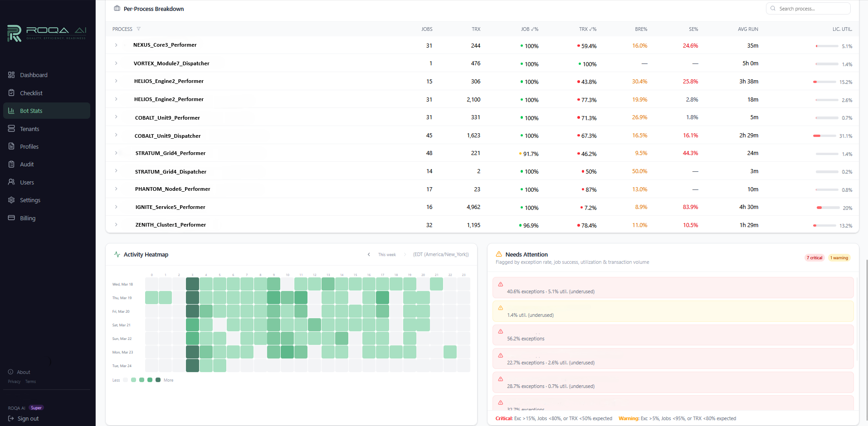Toggle the PROCESS column filter
868x426 pixels.
139,29
